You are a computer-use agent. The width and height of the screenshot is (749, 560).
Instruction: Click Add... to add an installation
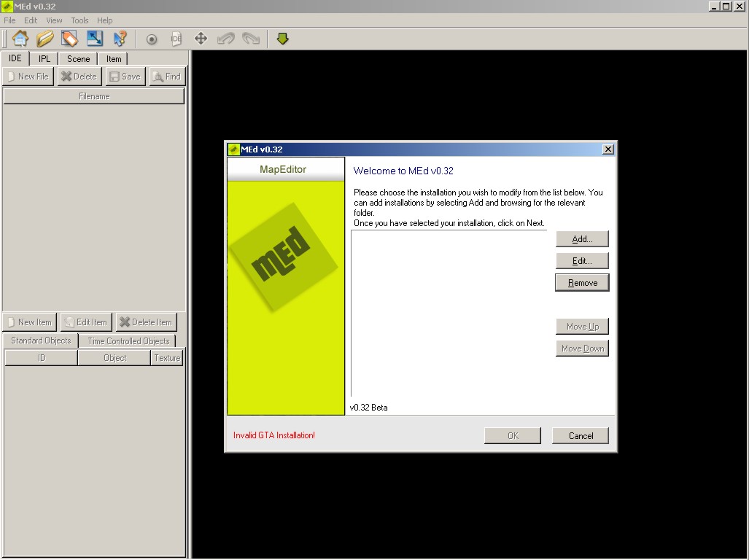pos(582,238)
